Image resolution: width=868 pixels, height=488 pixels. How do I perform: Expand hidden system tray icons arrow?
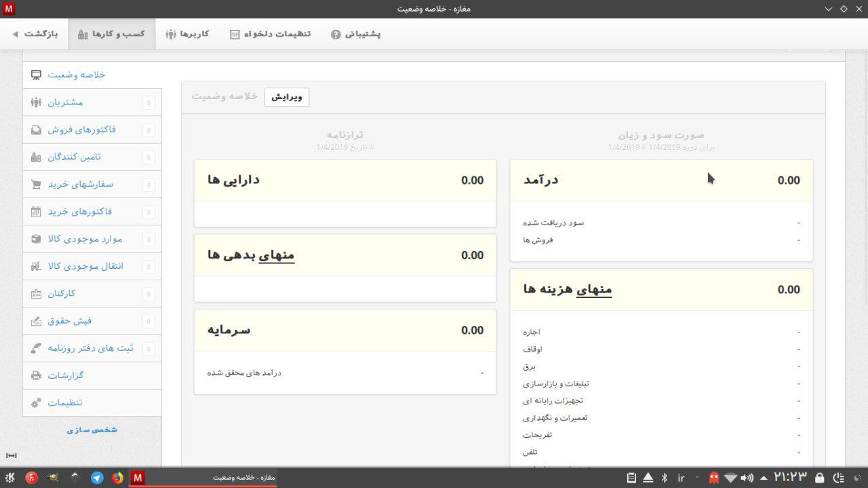click(x=764, y=478)
